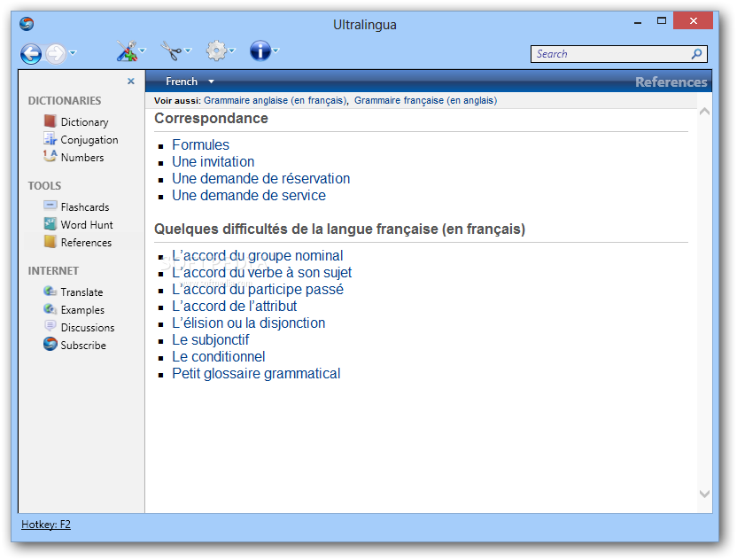The height and width of the screenshot is (560, 737).
Task: Click the scissors icon in toolbar
Action: tap(172, 51)
